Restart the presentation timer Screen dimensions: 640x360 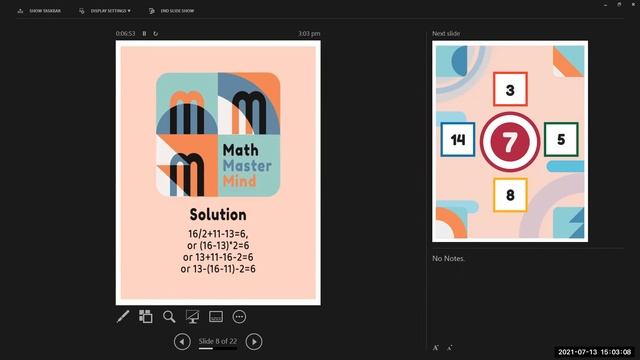tap(156, 33)
